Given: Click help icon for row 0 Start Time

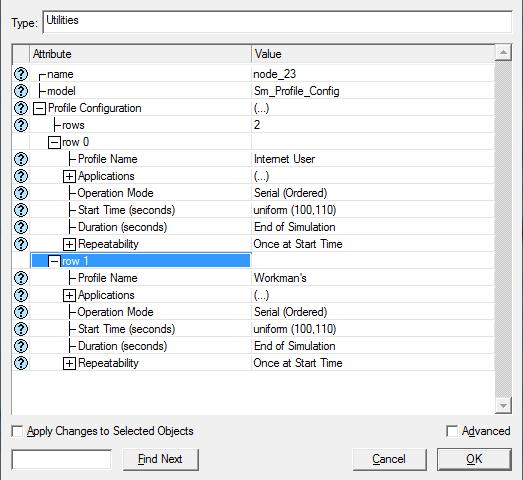Looking at the screenshot, I should point(21,210).
